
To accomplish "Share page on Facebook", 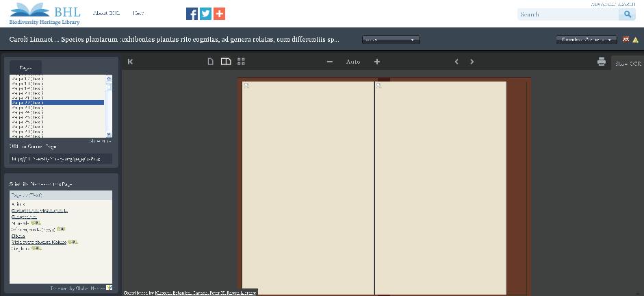I will (192, 14).
